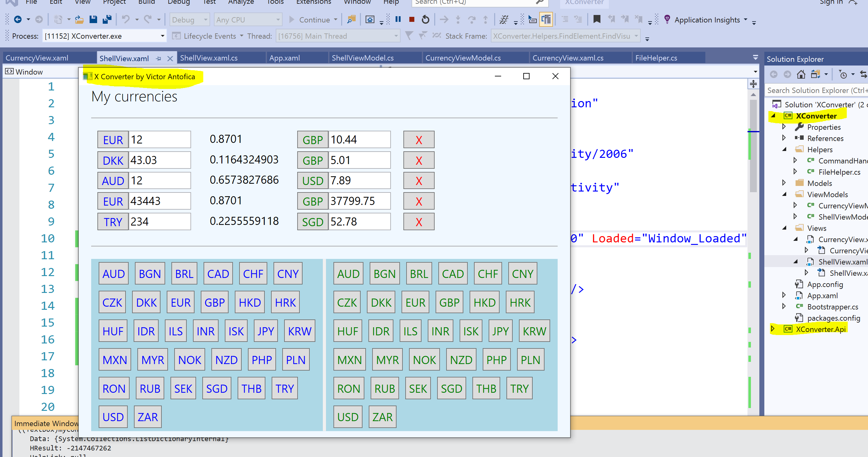Pin the ShellView.xaml tab
The width and height of the screenshot is (868, 457).
point(158,59)
